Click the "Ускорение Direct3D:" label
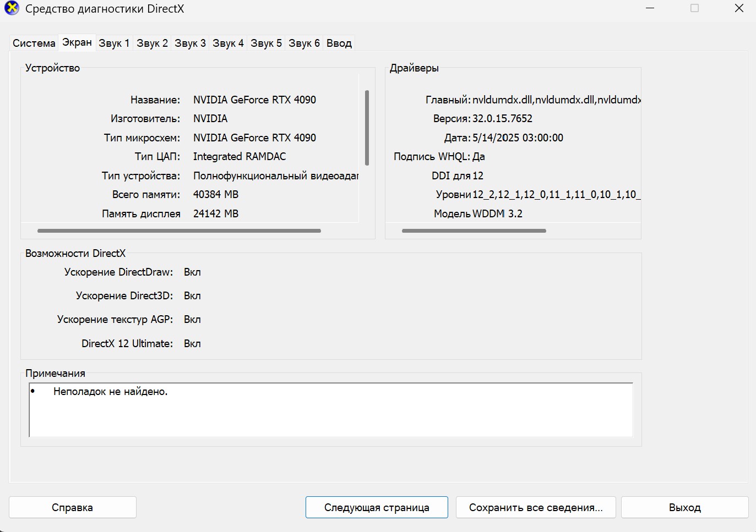The height and width of the screenshot is (532, 756). (124, 295)
